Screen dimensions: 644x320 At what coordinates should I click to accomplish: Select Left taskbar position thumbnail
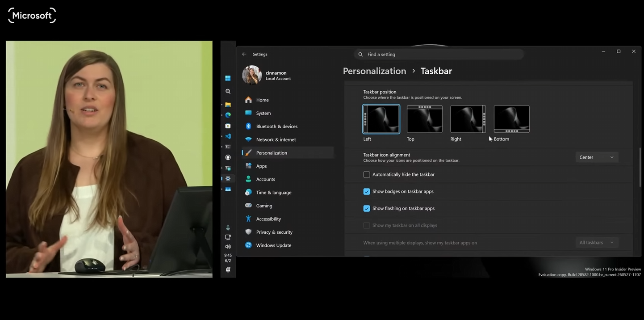pos(381,119)
